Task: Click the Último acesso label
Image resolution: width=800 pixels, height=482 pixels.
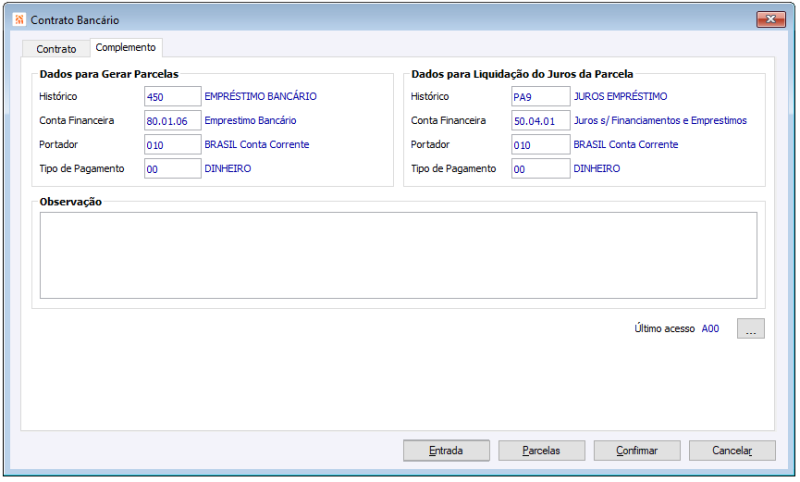Action: coord(664,329)
